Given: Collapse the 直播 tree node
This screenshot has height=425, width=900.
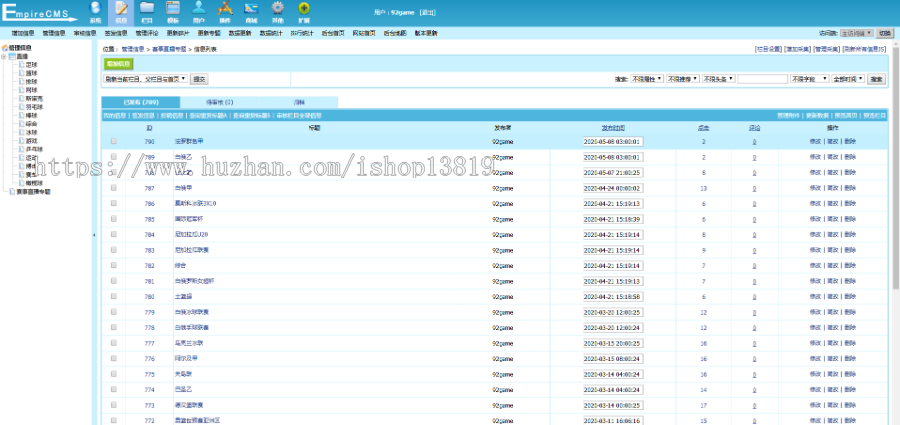Looking at the screenshot, I should pos(4,56).
